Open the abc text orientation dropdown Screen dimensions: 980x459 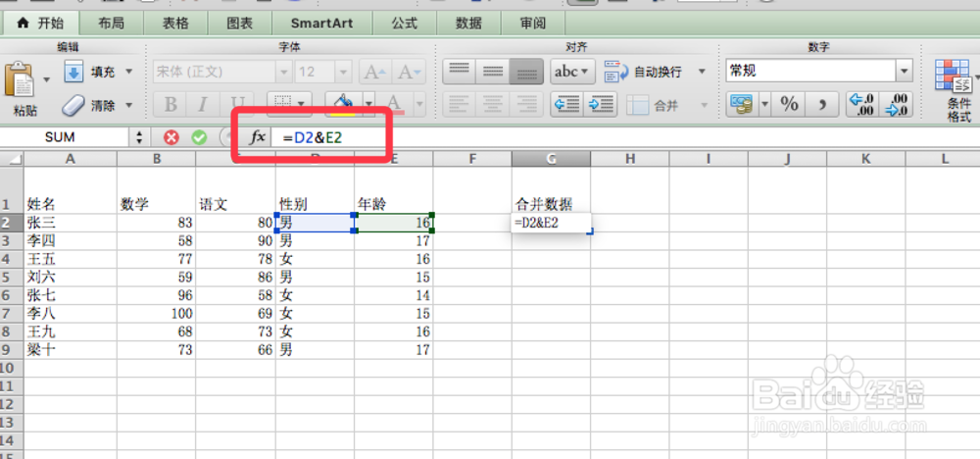click(572, 72)
